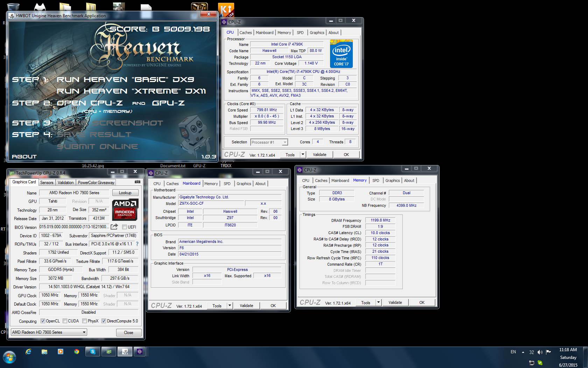Toggle the OpenCL checkbox
This screenshot has height=368, width=588.
(43, 321)
